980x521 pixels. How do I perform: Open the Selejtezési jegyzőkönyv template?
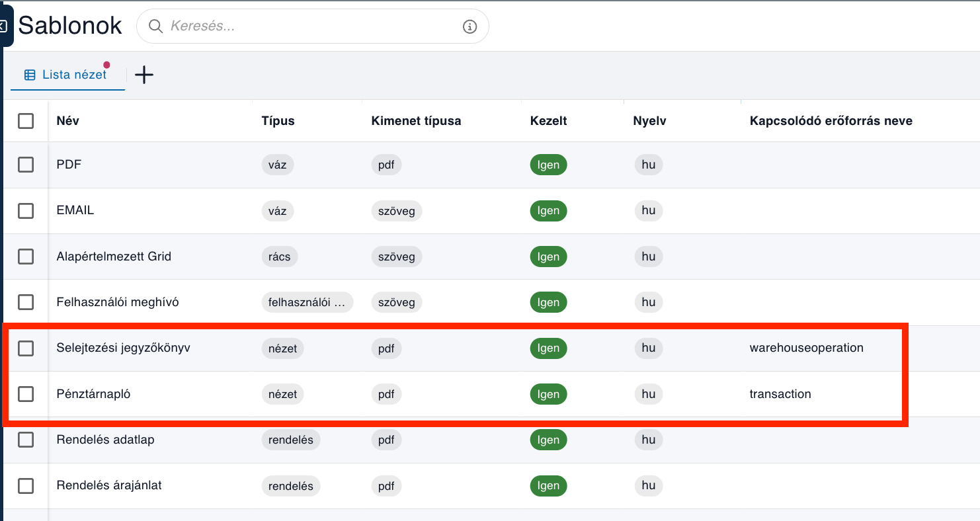pos(124,348)
